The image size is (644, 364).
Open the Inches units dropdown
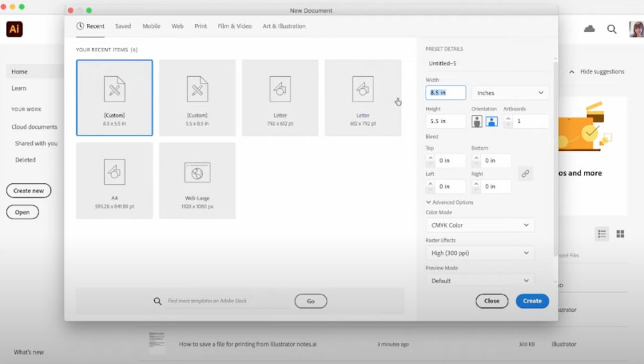pos(510,93)
